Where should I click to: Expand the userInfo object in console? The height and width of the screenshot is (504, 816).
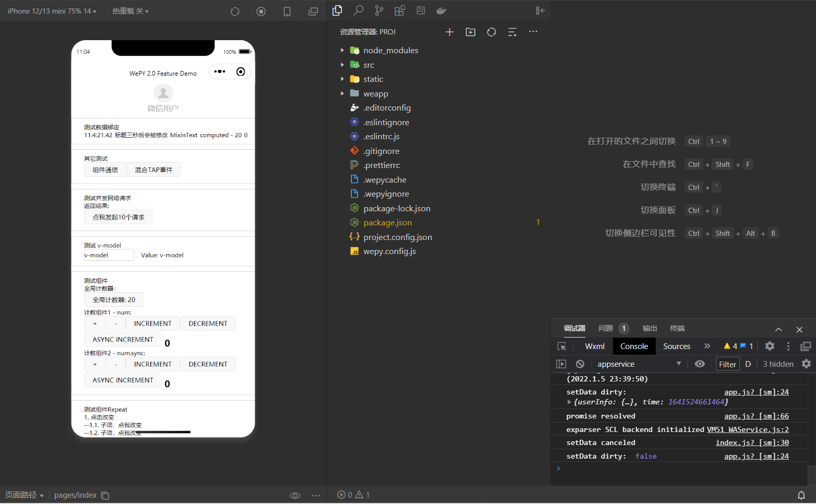pyautogui.click(x=569, y=402)
